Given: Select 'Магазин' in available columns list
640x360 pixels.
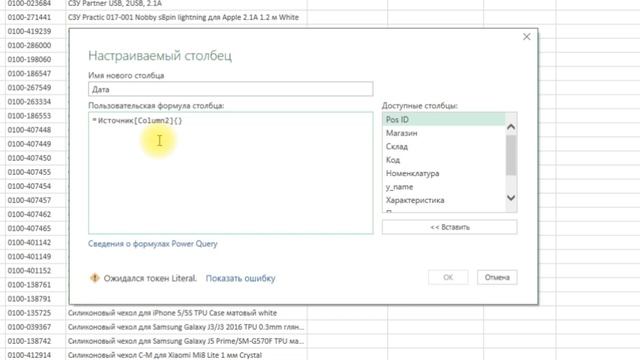Looking at the screenshot, I should [444, 133].
